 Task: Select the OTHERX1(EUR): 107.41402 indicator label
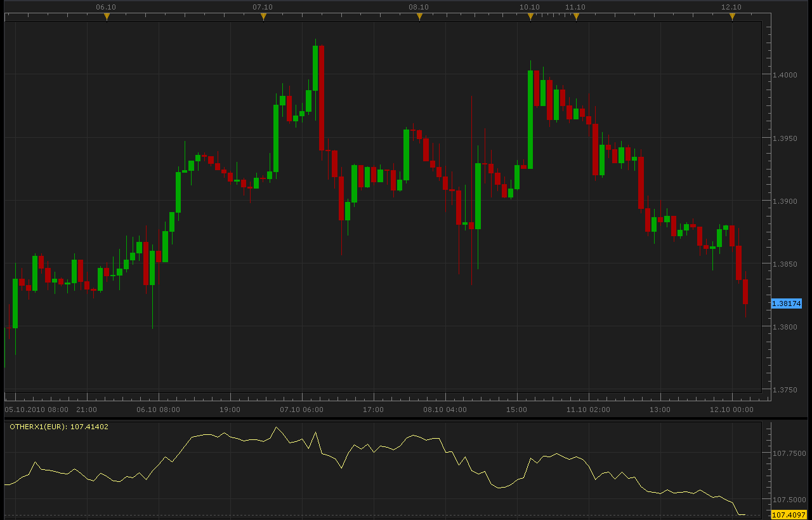[x=59, y=427]
